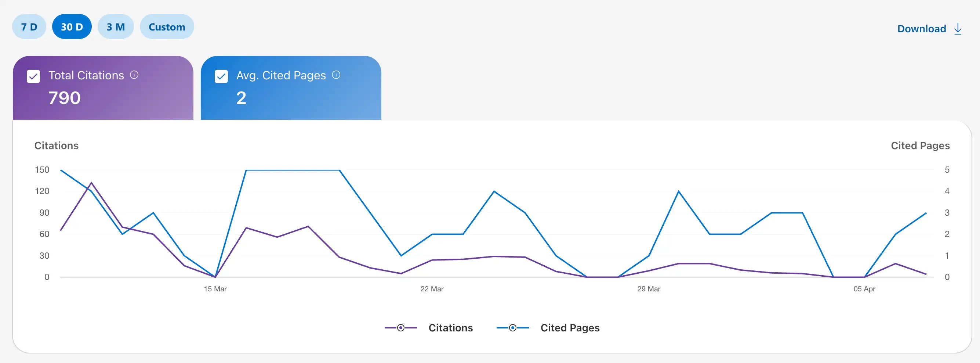Image resolution: width=980 pixels, height=363 pixels.
Task: Click the Total Citations info icon
Action: click(x=134, y=75)
